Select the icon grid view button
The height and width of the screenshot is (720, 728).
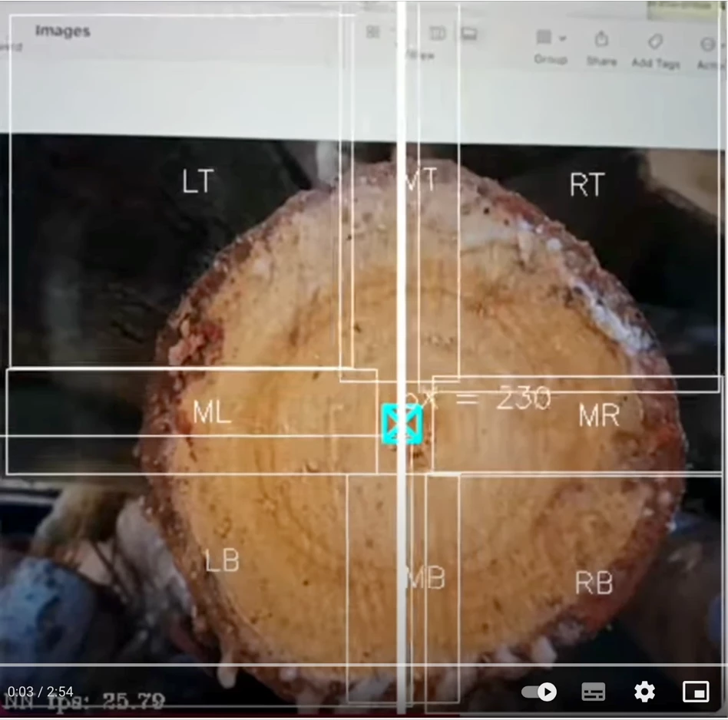click(x=373, y=32)
